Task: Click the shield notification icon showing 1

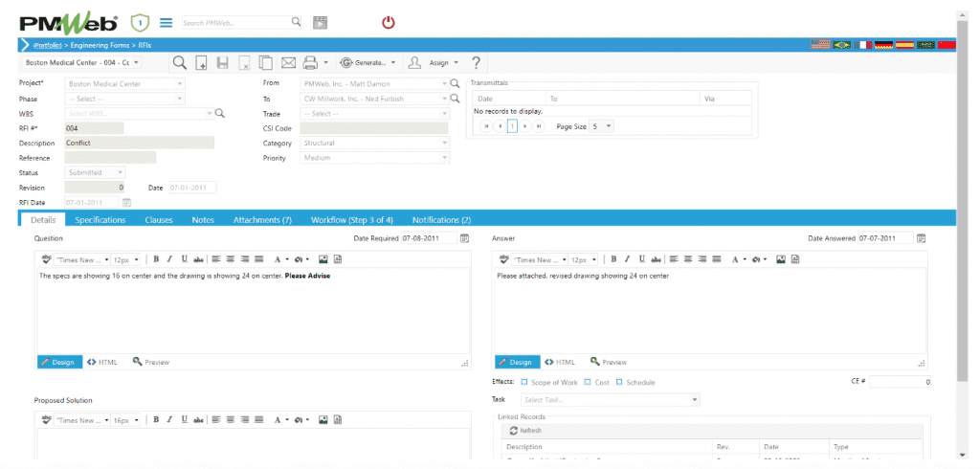Action: coord(140,23)
